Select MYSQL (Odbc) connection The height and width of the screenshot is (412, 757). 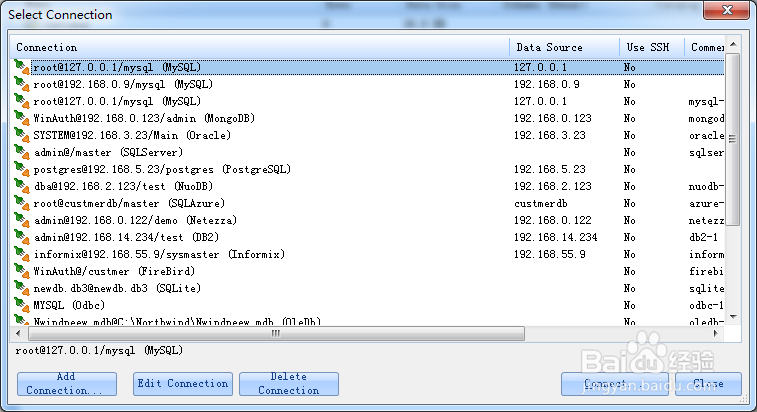tap(69, 305)
